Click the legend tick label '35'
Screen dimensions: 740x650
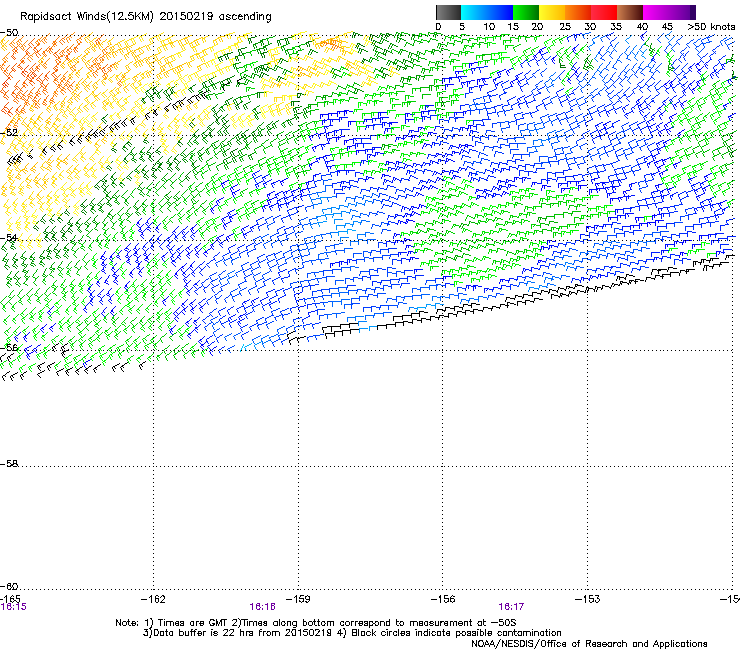click(616, 27)
